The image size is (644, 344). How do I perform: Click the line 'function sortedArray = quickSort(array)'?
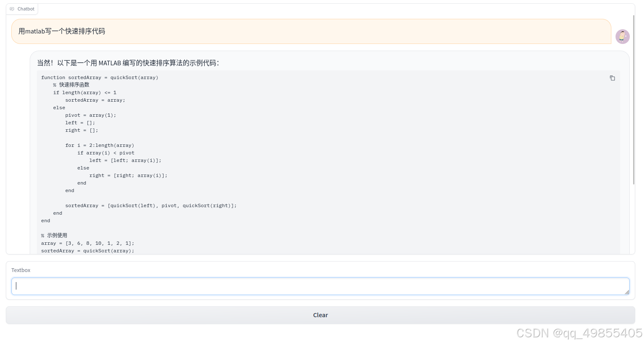100,78
